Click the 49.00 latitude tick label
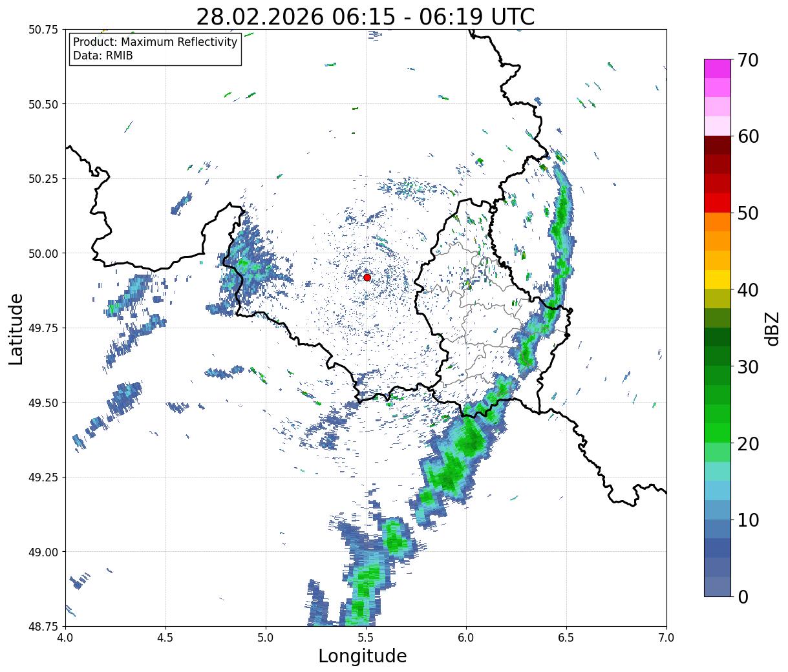The width and height of the screenshot is (788, 672). tap(43, 552)
